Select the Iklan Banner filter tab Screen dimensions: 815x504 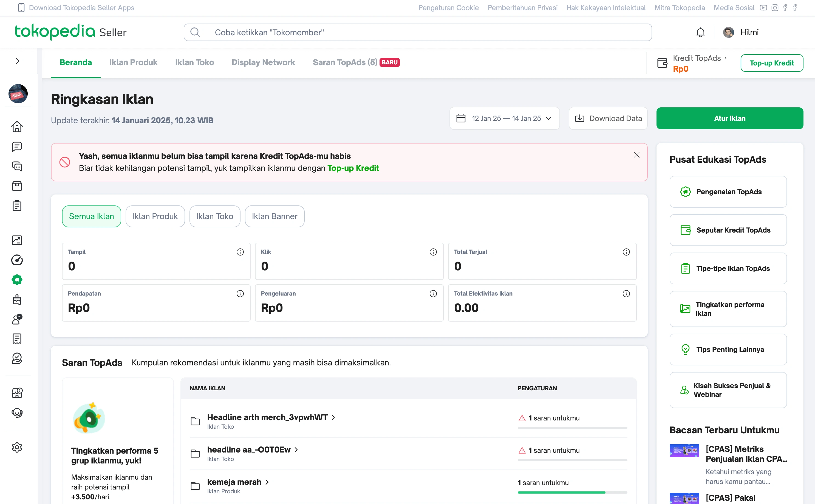click(274, 216)
